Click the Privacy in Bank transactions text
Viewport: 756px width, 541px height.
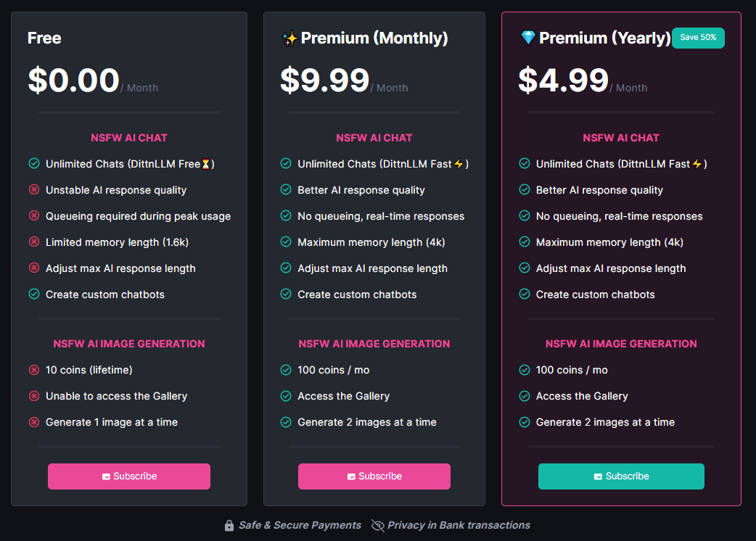pyautogui.click(x=459, y=525)
